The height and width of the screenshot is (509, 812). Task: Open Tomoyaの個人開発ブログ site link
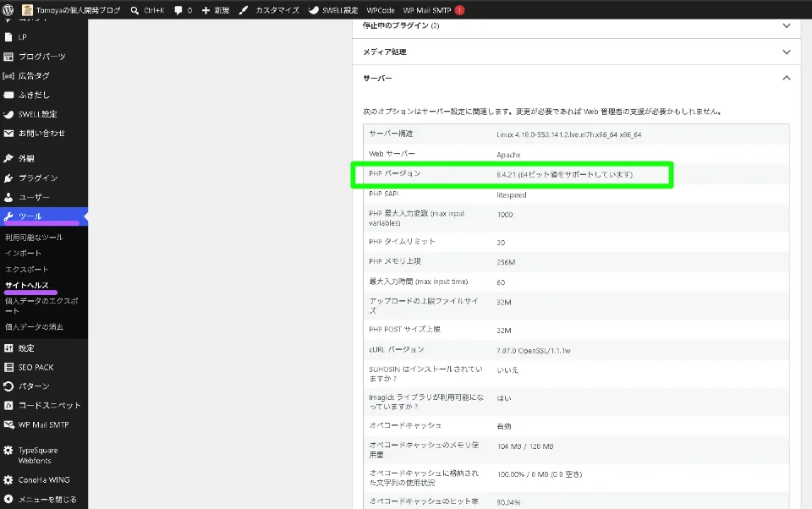78,10
